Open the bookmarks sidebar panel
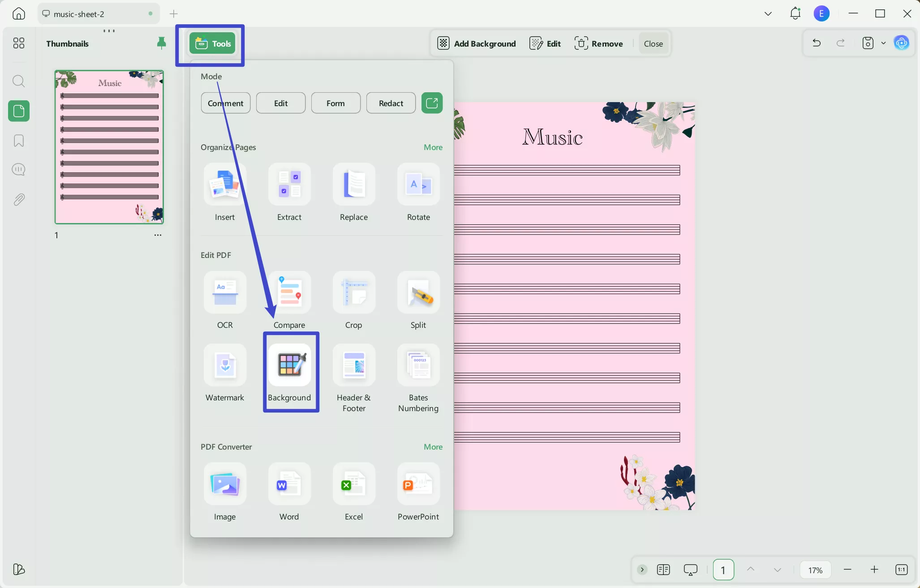This screenshot has width=920, height=588. pos(19,141)
